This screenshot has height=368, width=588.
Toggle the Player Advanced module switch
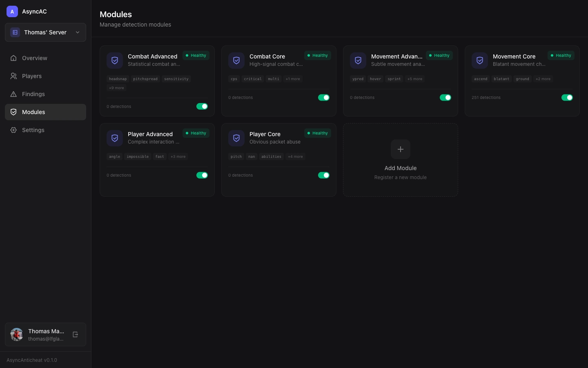pos(202,175)
